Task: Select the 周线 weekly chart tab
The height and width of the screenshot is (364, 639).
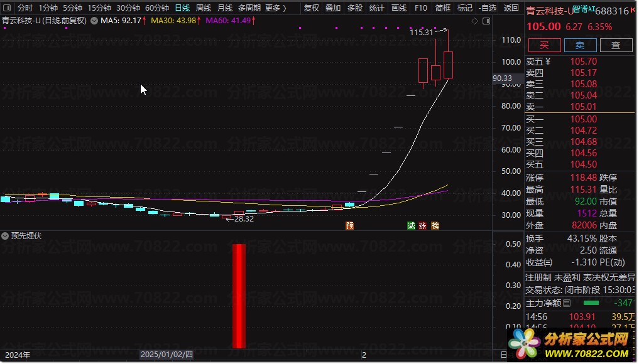Action: coord(204,8)
